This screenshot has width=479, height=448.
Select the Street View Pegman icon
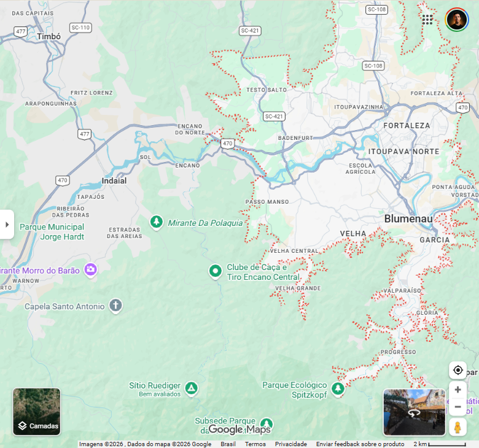coord(458,427)
